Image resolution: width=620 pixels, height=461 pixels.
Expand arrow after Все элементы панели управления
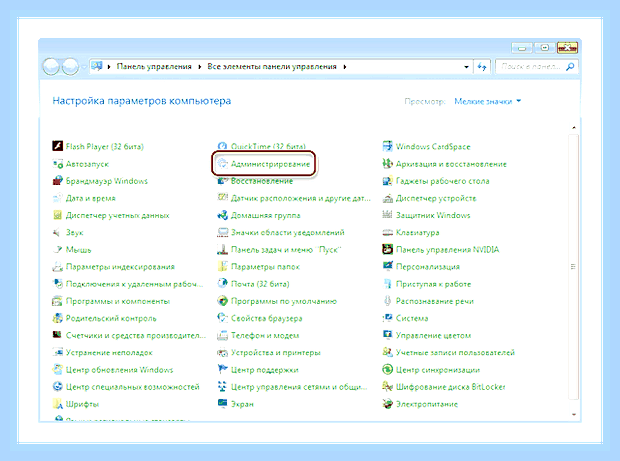tap(345, 67)
